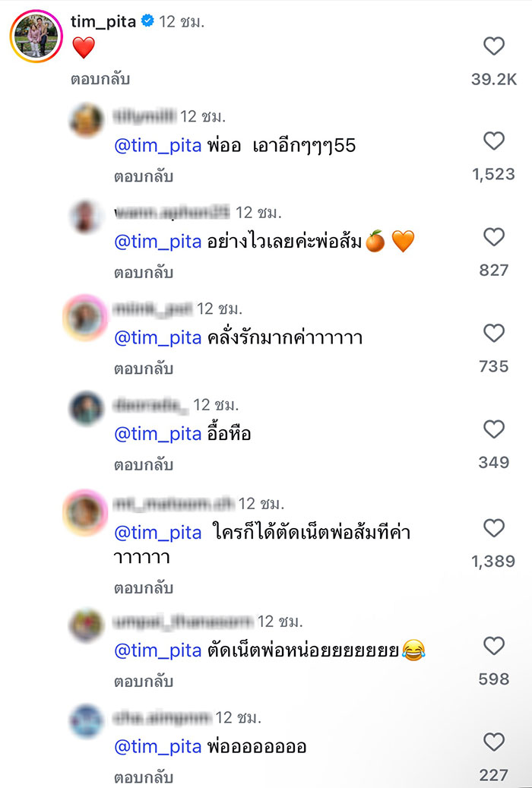Open avatar of the อื้อหือ commenter
The width and height of the screenshot is (532, 788).
pos(87,410)
